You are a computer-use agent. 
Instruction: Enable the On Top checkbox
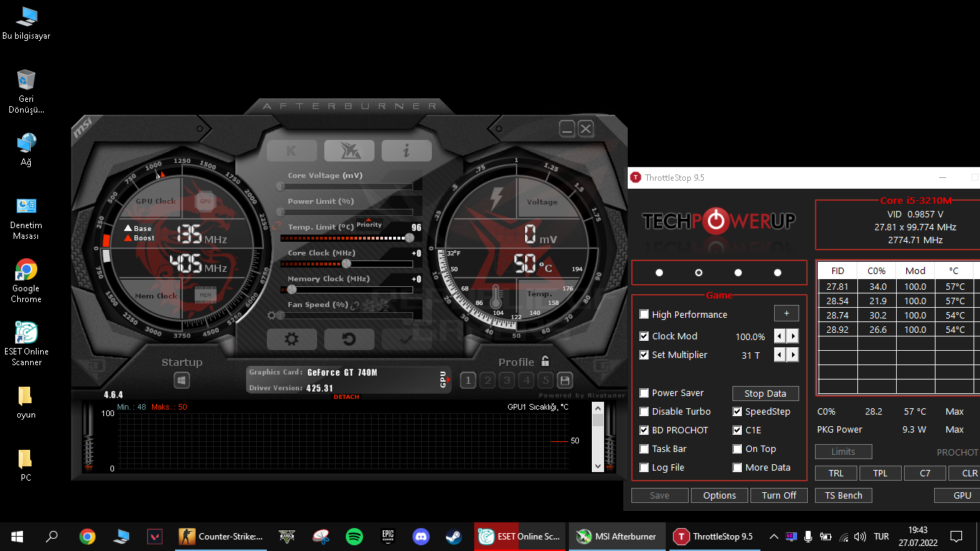tap(738, 448)
